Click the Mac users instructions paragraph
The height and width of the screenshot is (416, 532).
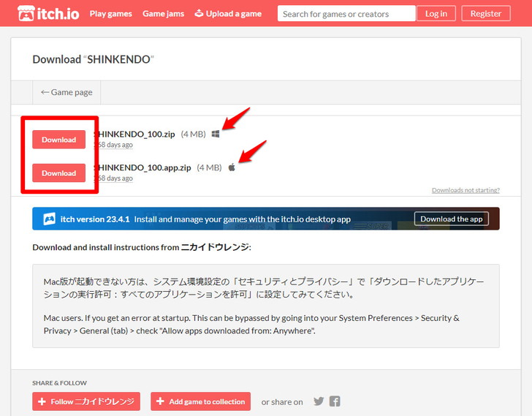click(x=251, y=325)
